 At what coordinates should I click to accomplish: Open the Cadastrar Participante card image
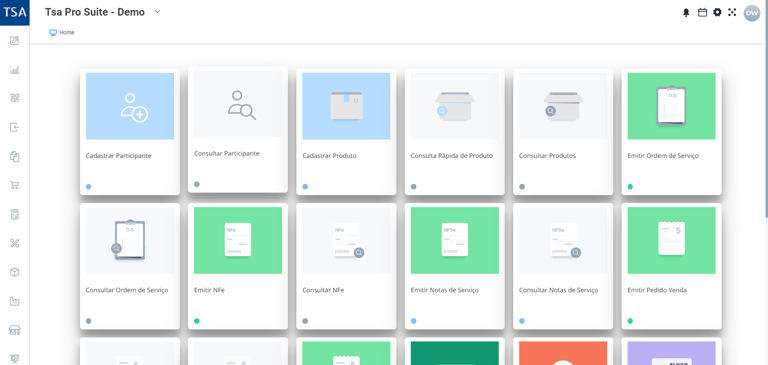130,106
